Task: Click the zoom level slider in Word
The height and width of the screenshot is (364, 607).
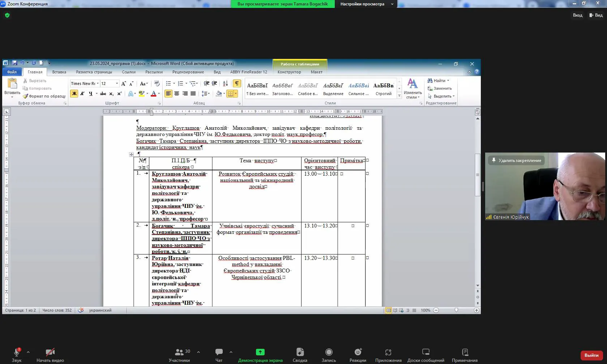Action: pyautogui.click(x=456, y=310)
